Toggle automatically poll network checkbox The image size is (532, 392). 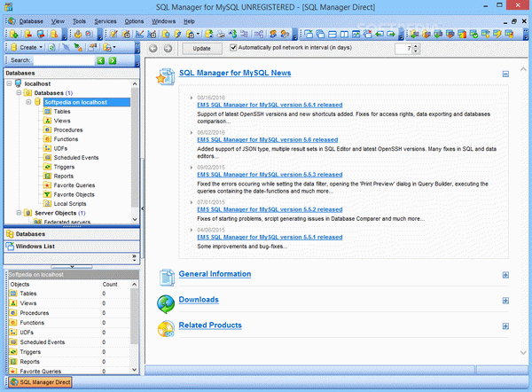click(233, 48)
